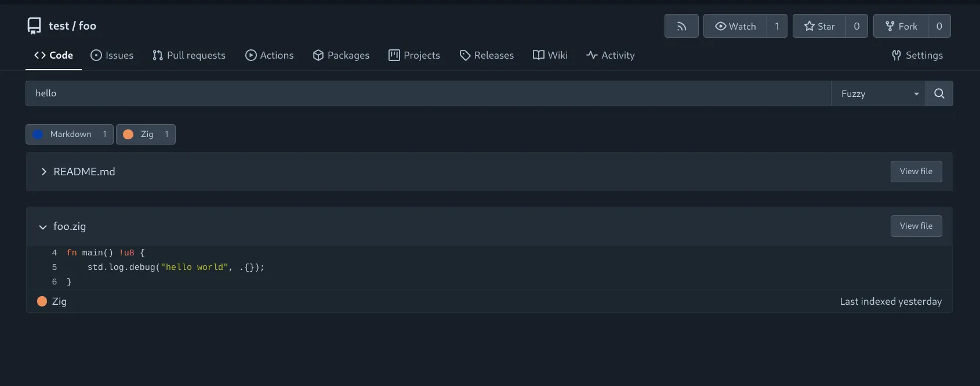
Task: Collapse the foo.zig search result
Action: [42, 226]
